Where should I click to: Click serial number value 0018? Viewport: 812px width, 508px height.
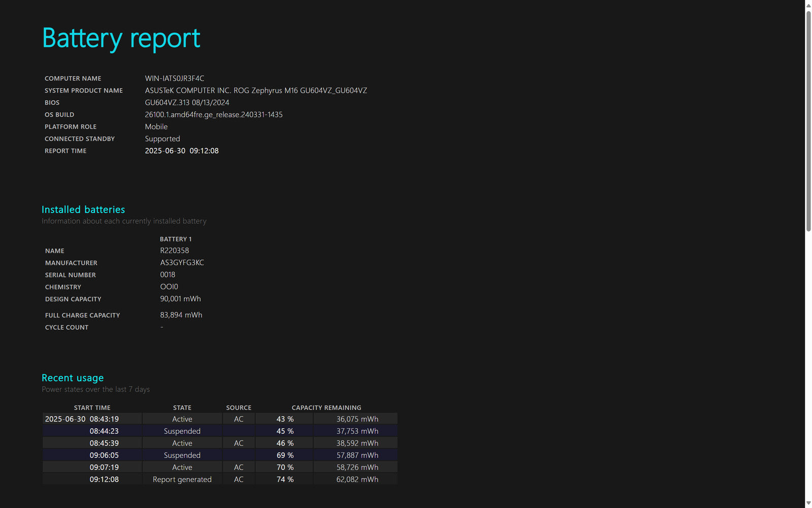coord(167,275)
